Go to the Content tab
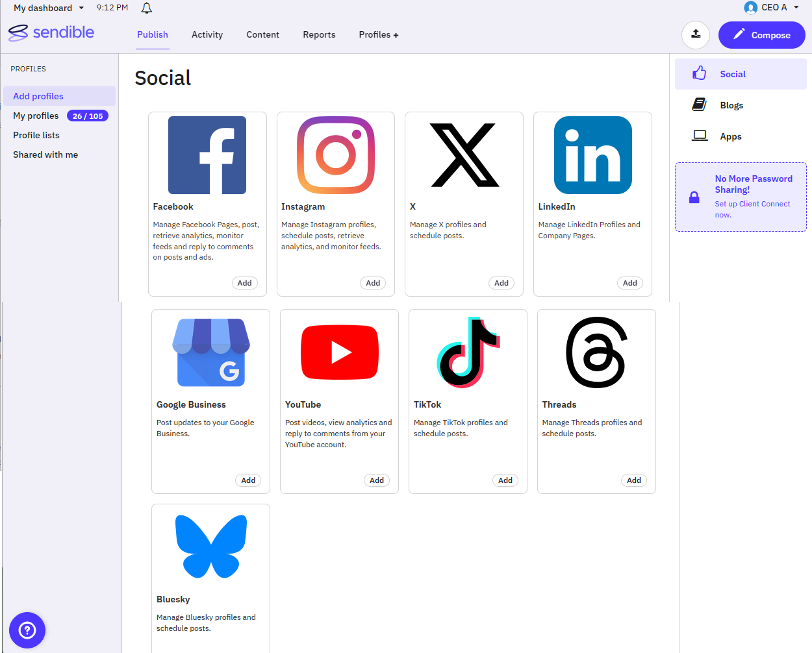 [262, 34]
